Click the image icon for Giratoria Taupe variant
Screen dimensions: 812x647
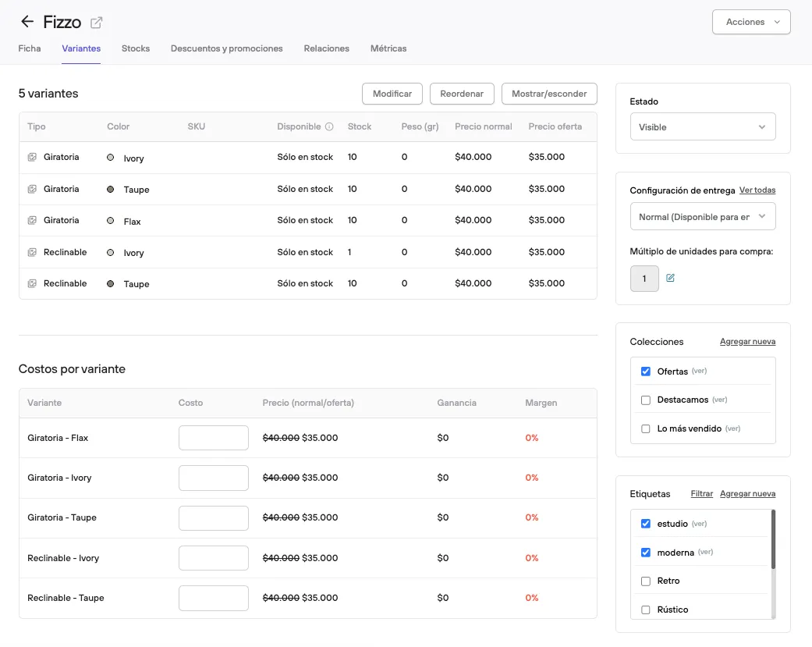coord(32,189)
